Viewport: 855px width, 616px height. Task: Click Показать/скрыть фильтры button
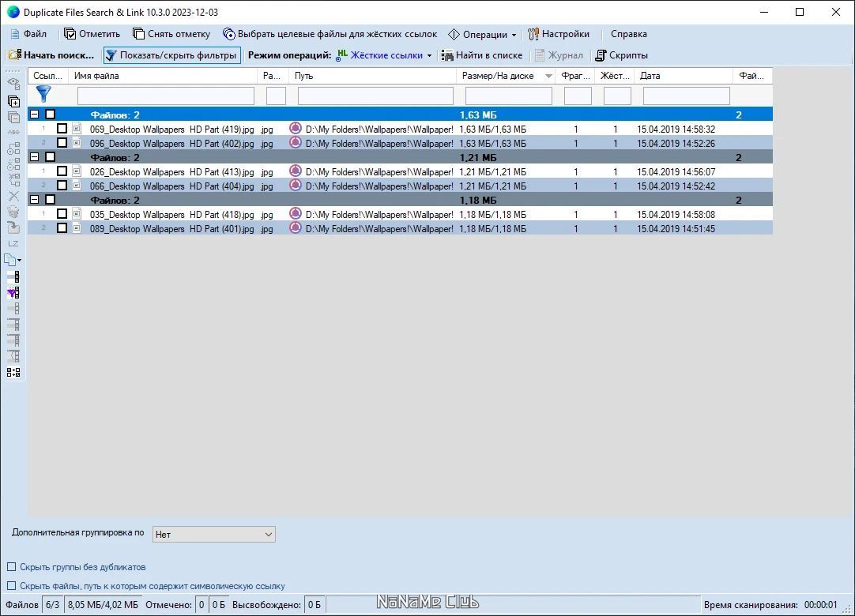(x=172, y=55)
